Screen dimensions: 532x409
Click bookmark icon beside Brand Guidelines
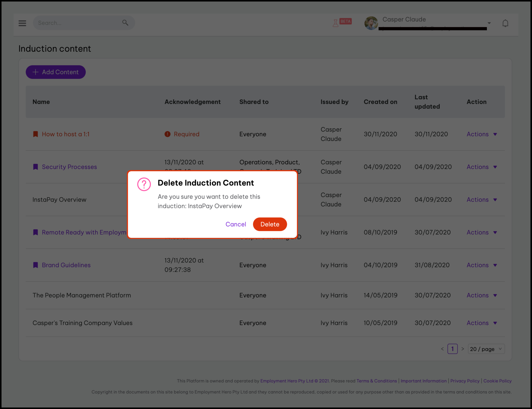tap(36, 265)
